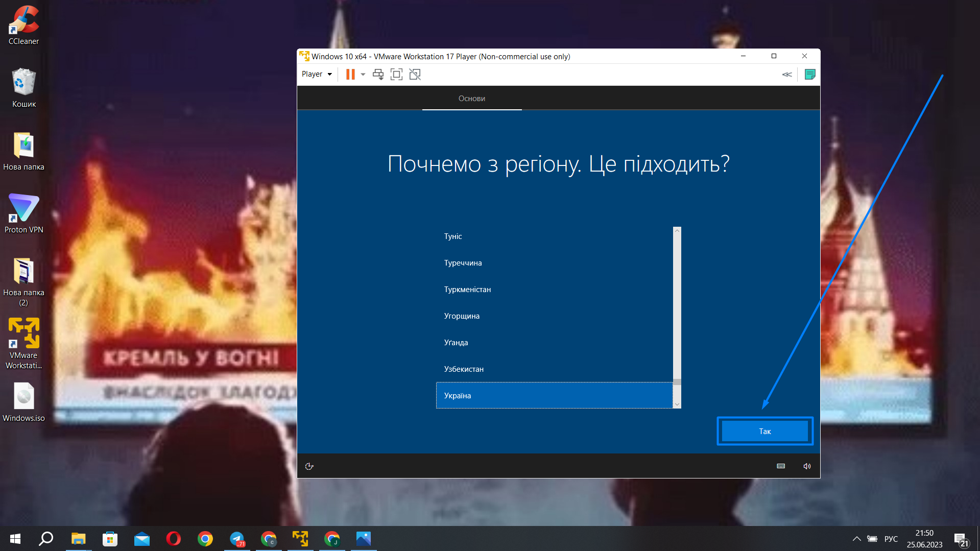This screenshot has height=551, width=980.
Task: Click the region list scrollbar thumb
Action: (x=677, y=382)
